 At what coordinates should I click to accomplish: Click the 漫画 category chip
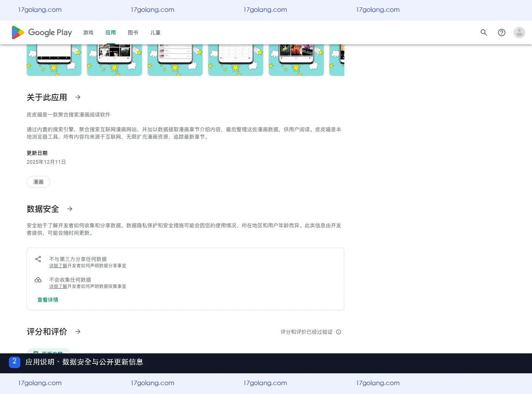pos(38,182)
